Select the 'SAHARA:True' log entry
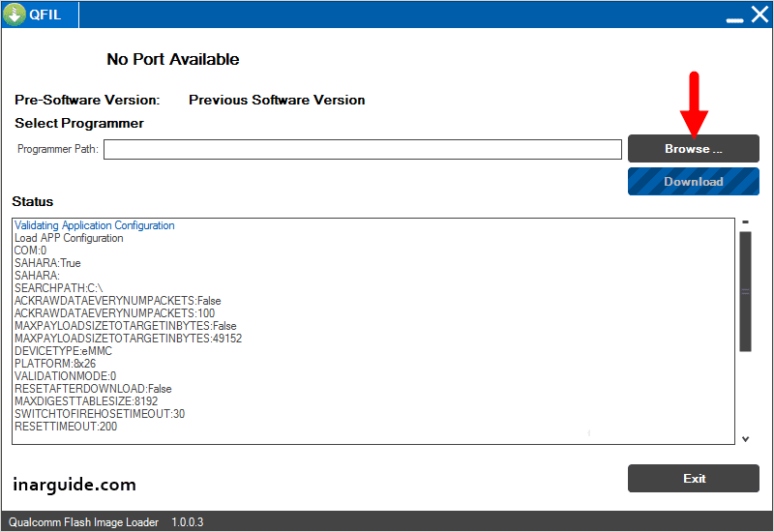The width and height of the screenshot is (774, 532). click(x=47, y=263)
